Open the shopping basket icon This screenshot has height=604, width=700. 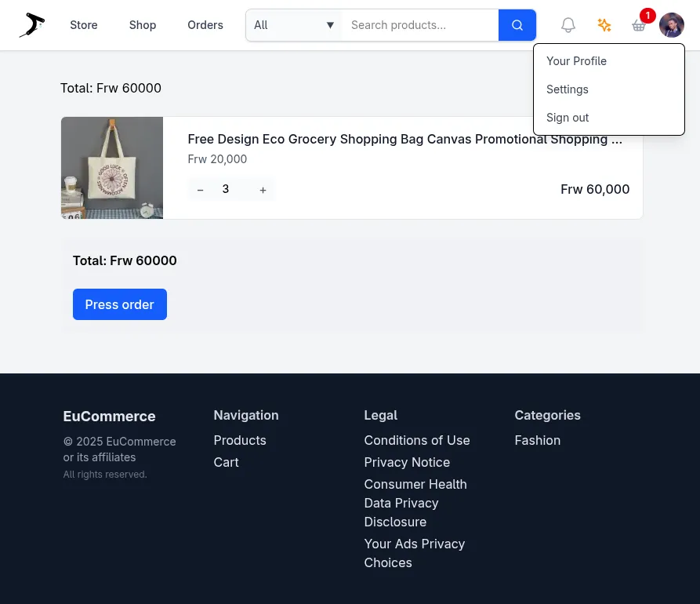(639, 26)
